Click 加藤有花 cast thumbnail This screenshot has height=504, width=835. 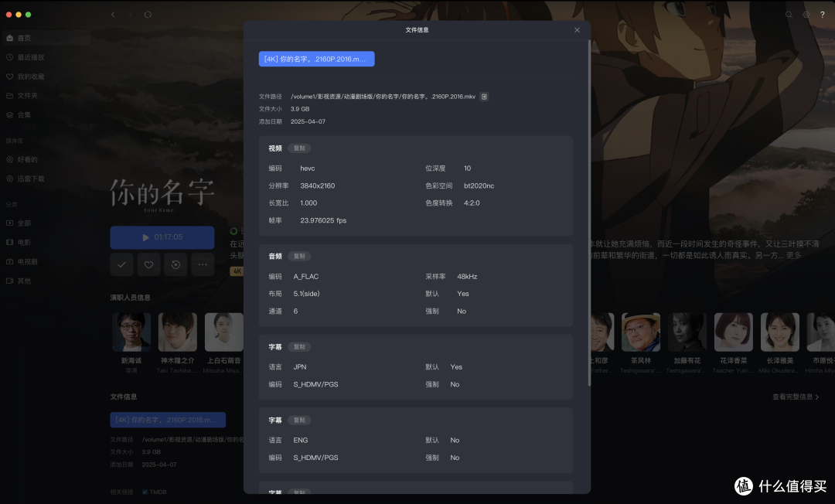coord(687,332)
